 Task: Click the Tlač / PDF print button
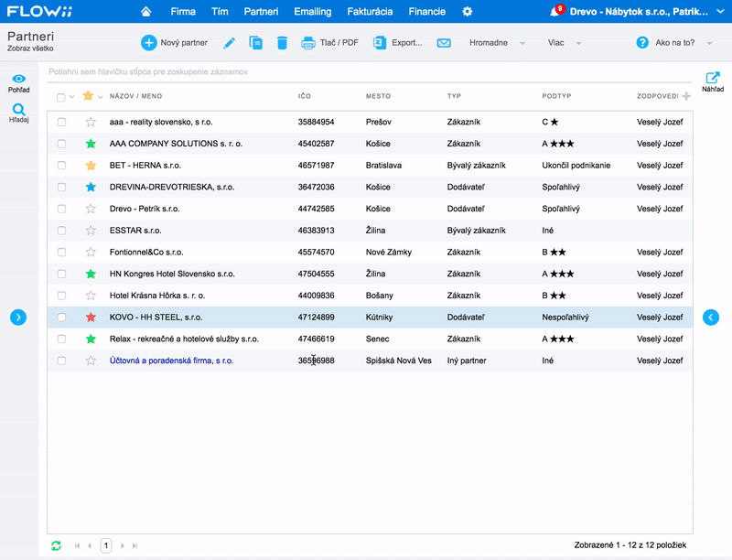329,43
